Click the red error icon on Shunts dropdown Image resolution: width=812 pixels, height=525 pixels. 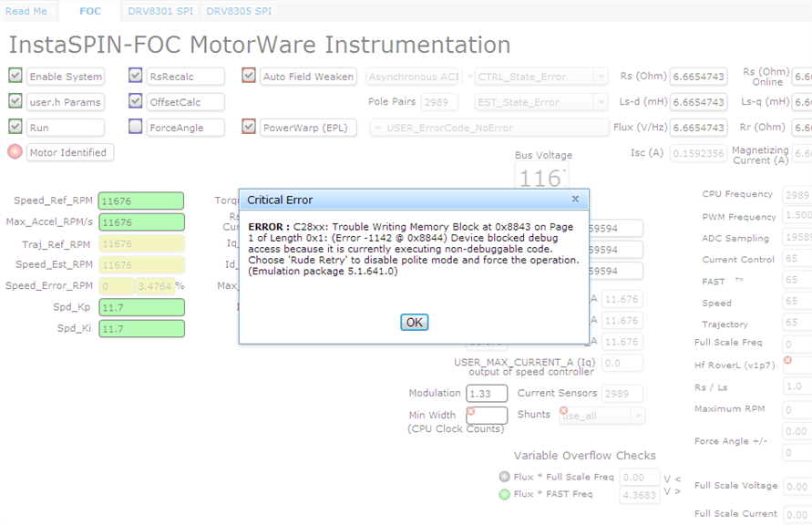coord(562,411)
